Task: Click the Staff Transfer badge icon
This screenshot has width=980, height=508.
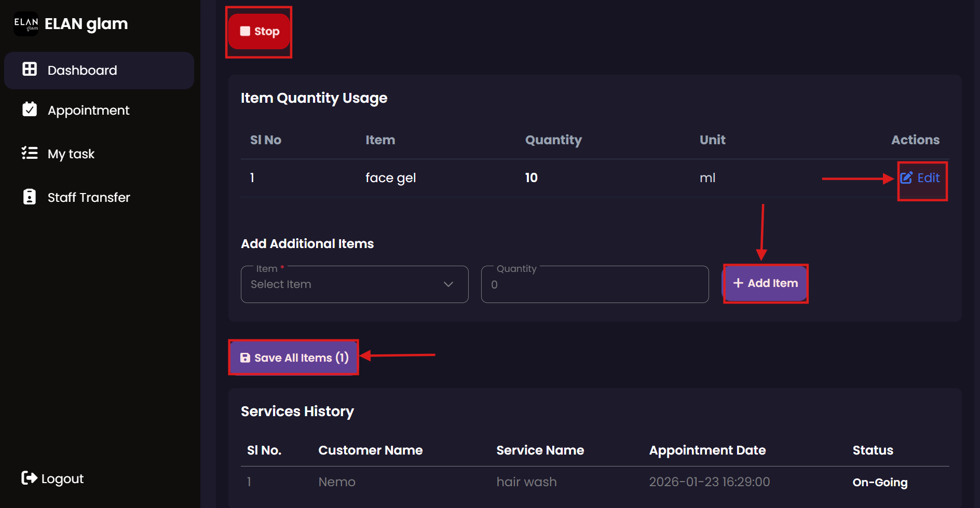Action: point(30,197)
